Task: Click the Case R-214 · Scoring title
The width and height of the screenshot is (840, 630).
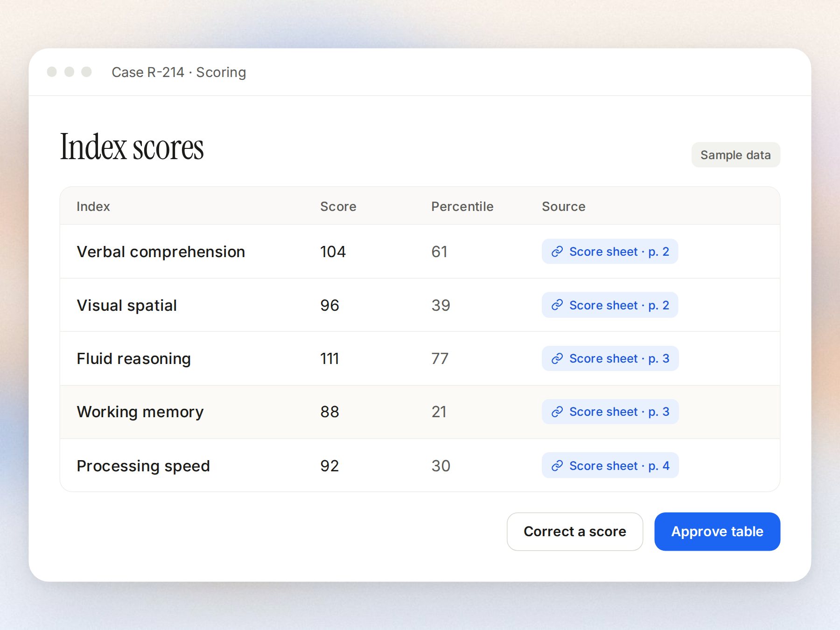Action: point(179,72)
